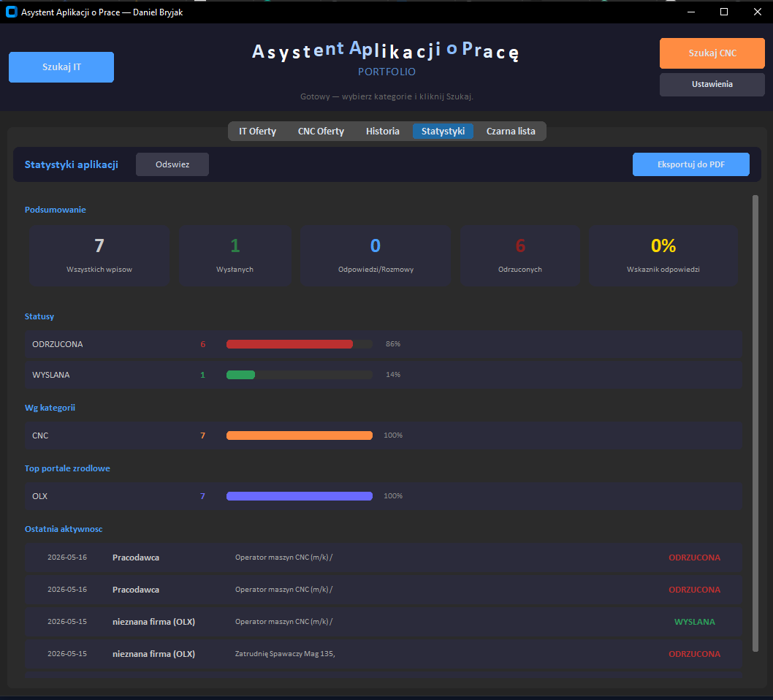Select the Statystyki tab
This screenshot has height=700, width=773.
tap(443, 131)
